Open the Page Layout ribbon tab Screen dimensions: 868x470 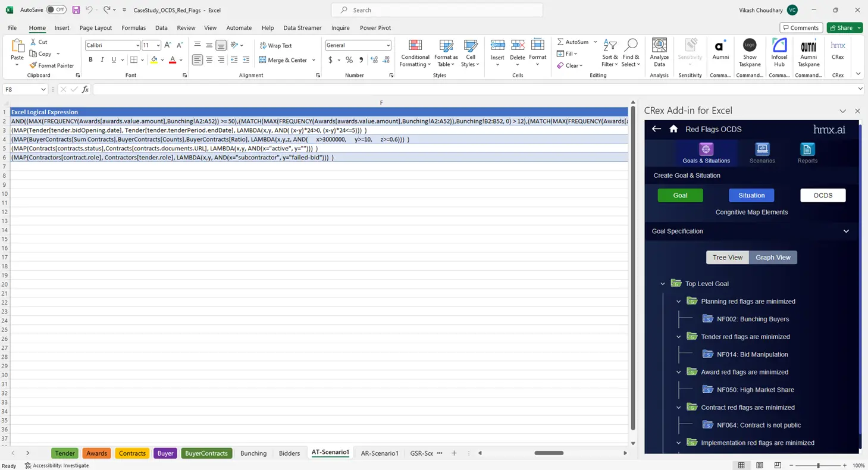pyautogui.click(x=96, y=28)
